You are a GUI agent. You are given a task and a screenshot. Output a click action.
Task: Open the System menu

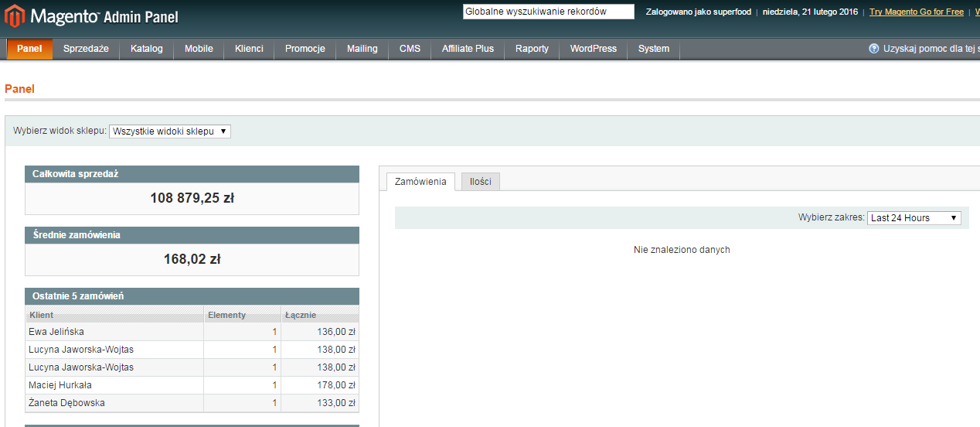(653, 49)
